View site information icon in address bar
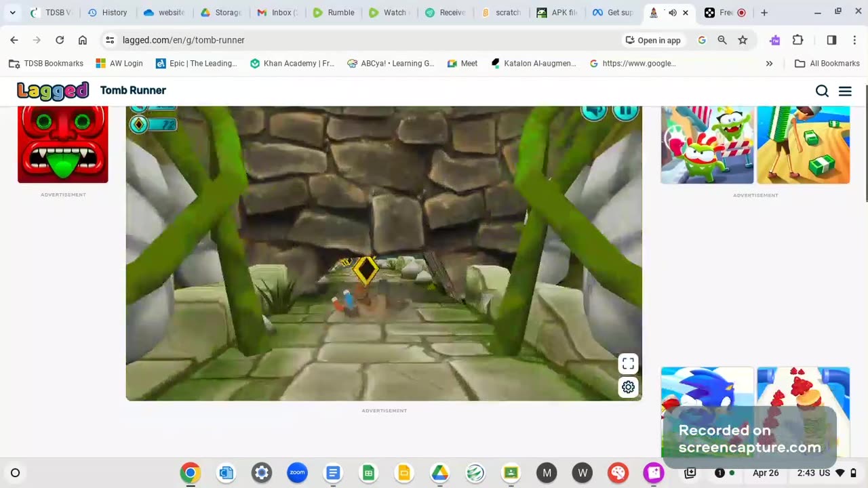 (110, 40)
